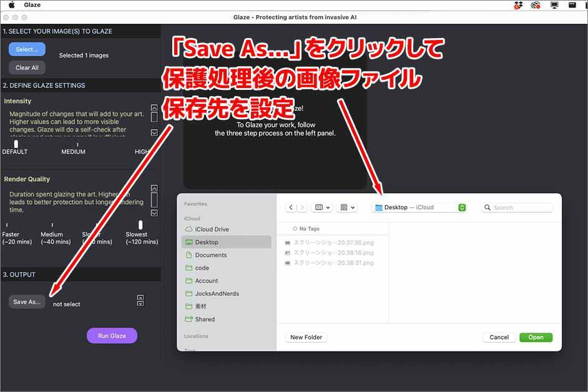This screenshot has height=392, width=588.
Task: Click the Creative Cloud menu bar icon
Action: coord(535,5)
